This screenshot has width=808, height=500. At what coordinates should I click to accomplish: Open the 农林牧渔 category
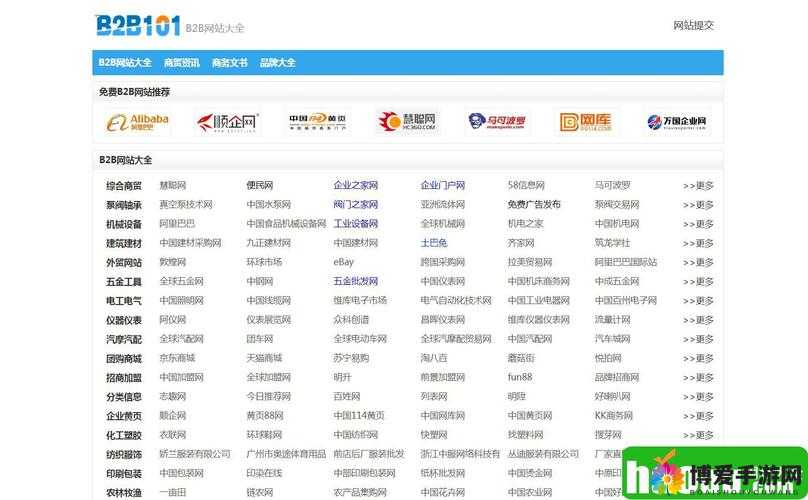(x=124, y=493)
